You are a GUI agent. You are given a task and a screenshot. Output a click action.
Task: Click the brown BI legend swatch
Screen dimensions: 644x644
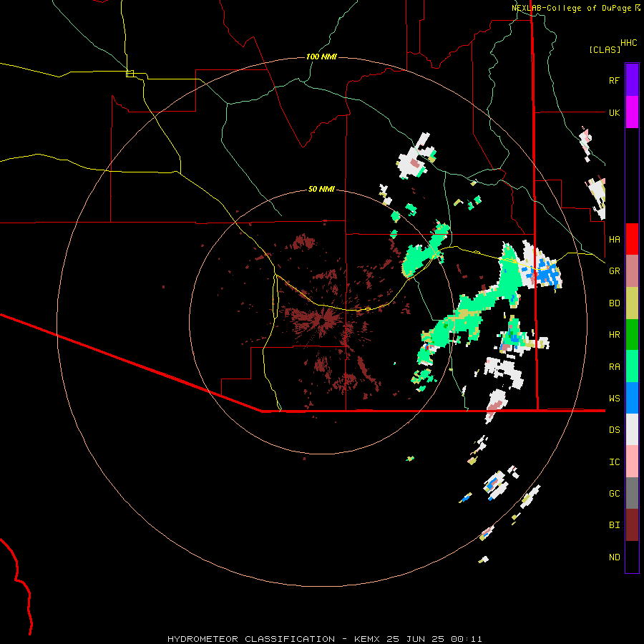pos(632,525)
